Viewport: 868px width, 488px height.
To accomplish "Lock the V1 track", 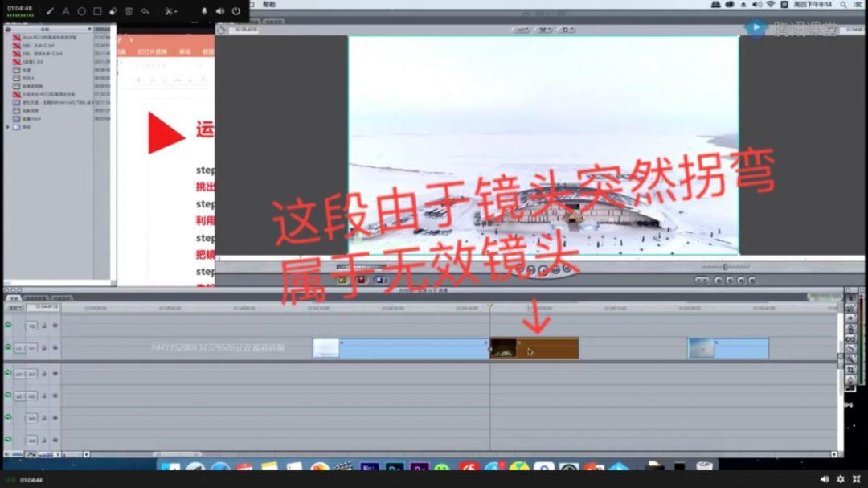I will coord(44,348).
